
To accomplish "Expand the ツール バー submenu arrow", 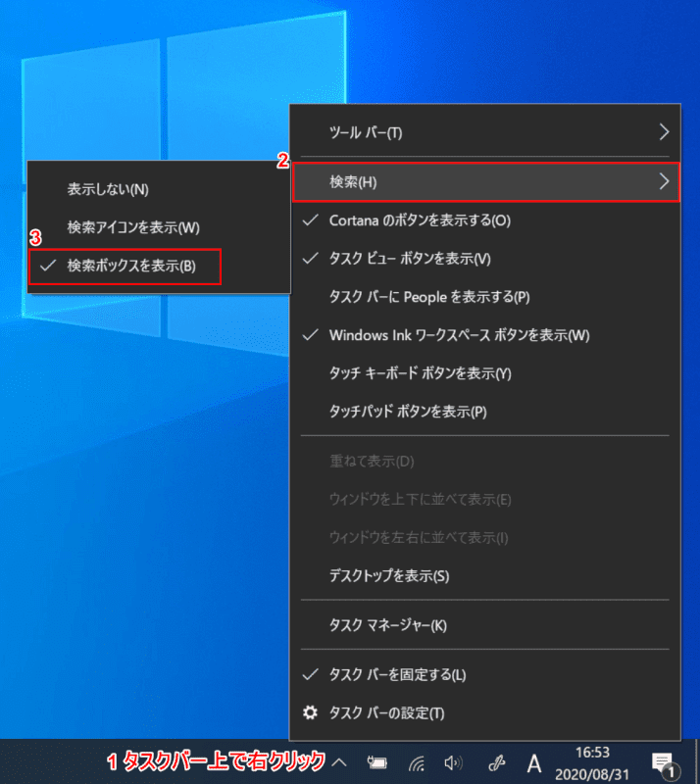I will 664,132.
